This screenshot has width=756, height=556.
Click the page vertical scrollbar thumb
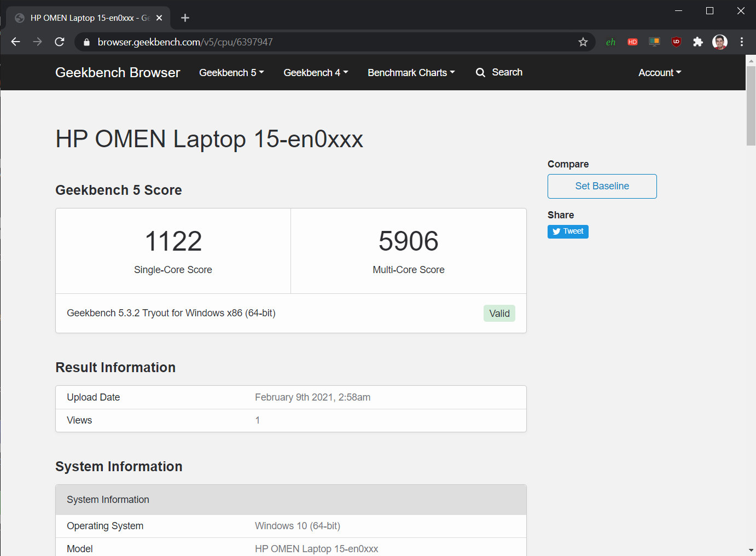(751, 106)
